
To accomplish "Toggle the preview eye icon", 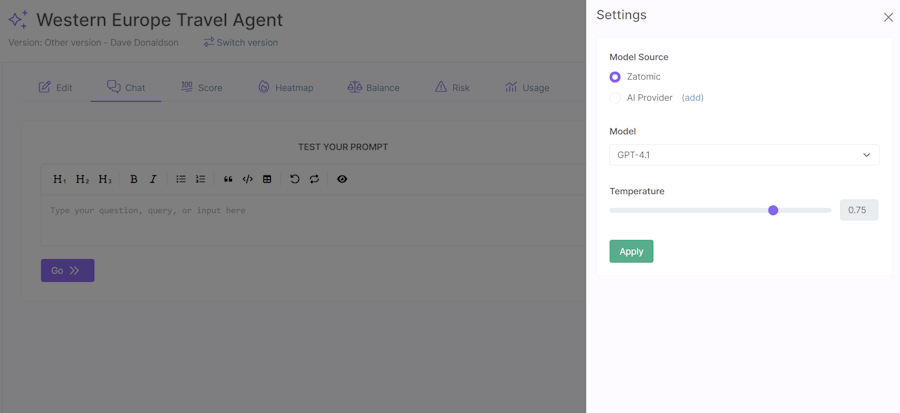I will (342, 179).
